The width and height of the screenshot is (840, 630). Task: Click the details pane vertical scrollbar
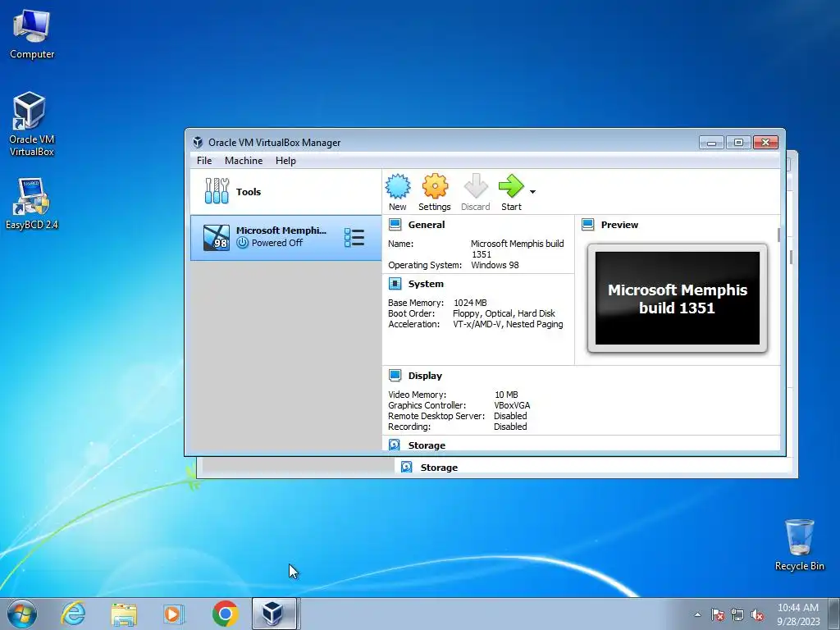pyautogui.click(x=778, y=235)
